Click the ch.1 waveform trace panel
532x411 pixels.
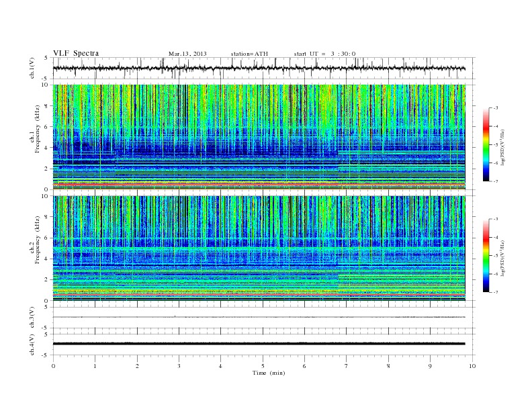[264, 68]
